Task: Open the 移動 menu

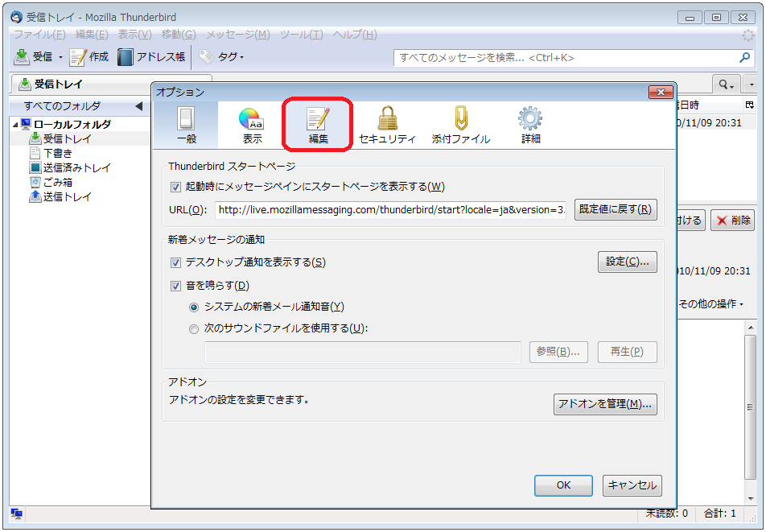Action: [x=179, y=35]
